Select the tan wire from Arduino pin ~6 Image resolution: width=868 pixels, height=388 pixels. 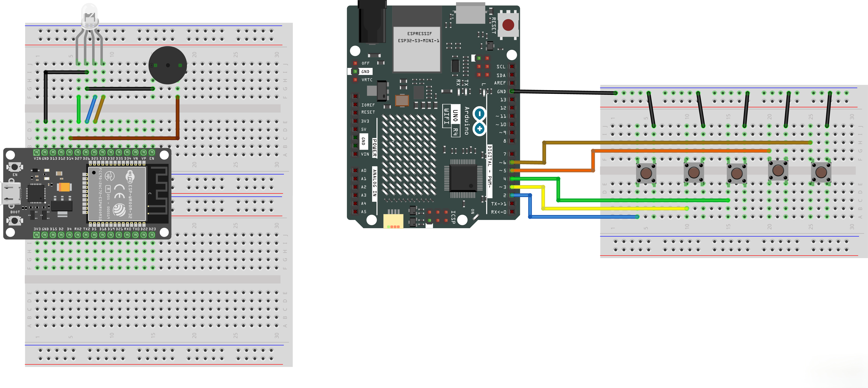click(661, 152)
